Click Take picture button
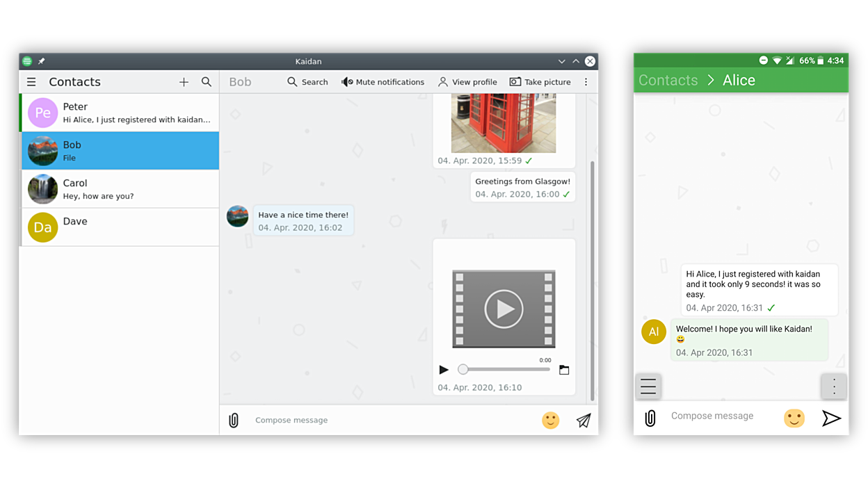868x488 pixels. pyautogui.click(x=540, y=82)
